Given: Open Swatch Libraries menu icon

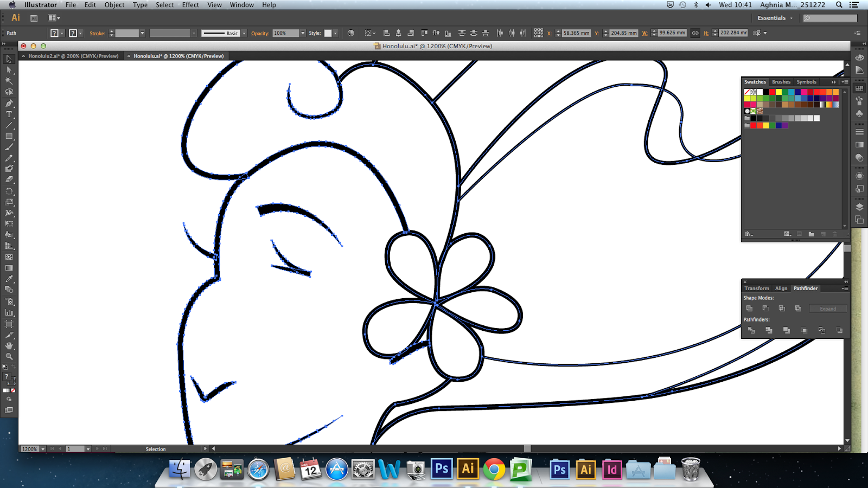Looking at the screenshot, I should pyautogui.click(x=749, y=234).
